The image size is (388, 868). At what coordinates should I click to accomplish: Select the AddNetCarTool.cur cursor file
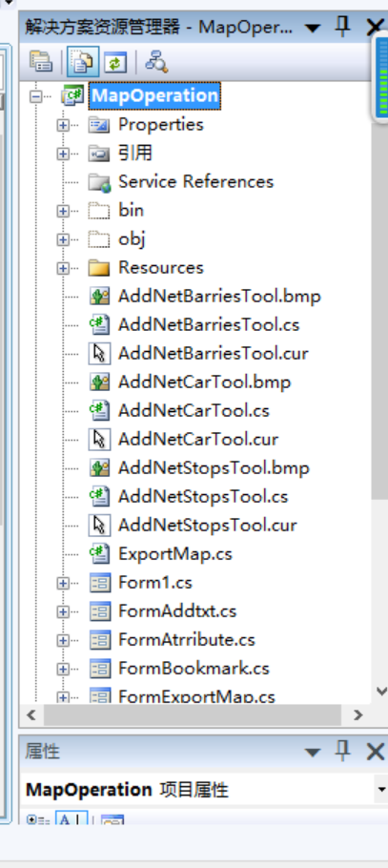198,440
